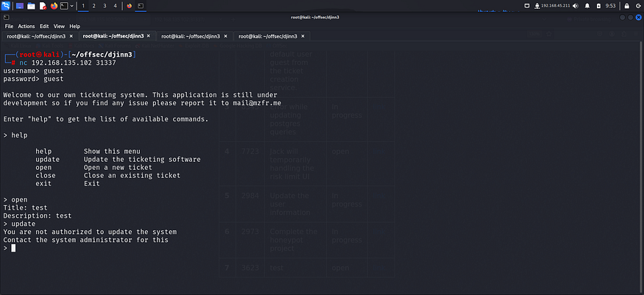644x295 pixels.
Task: Click "Welcome to our own ticketing system" line
Action: pos(140,95)
